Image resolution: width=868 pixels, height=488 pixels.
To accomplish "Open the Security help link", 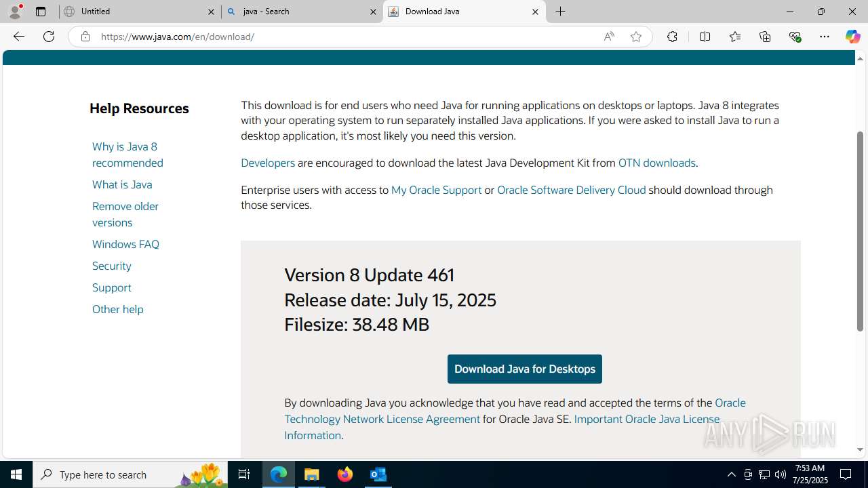I will click(x=112, y=266).
